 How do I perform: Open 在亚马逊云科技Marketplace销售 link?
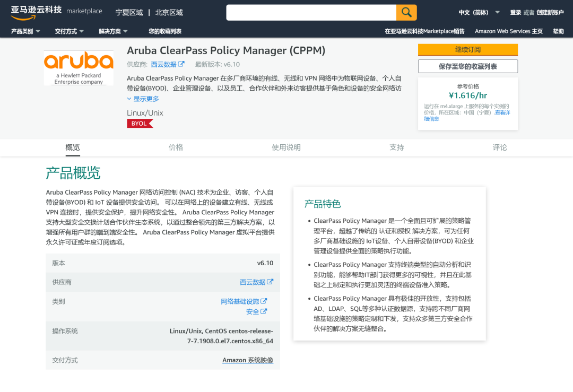click(x=424, y=31)
